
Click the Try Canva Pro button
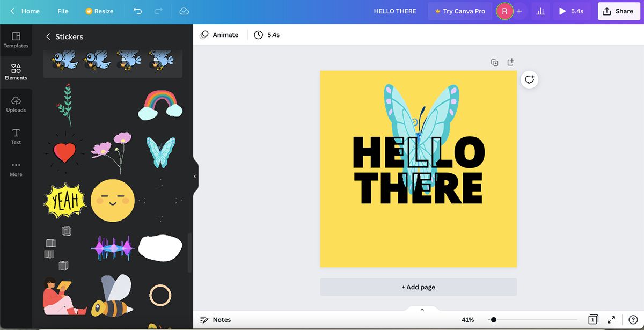pos(459,11)
